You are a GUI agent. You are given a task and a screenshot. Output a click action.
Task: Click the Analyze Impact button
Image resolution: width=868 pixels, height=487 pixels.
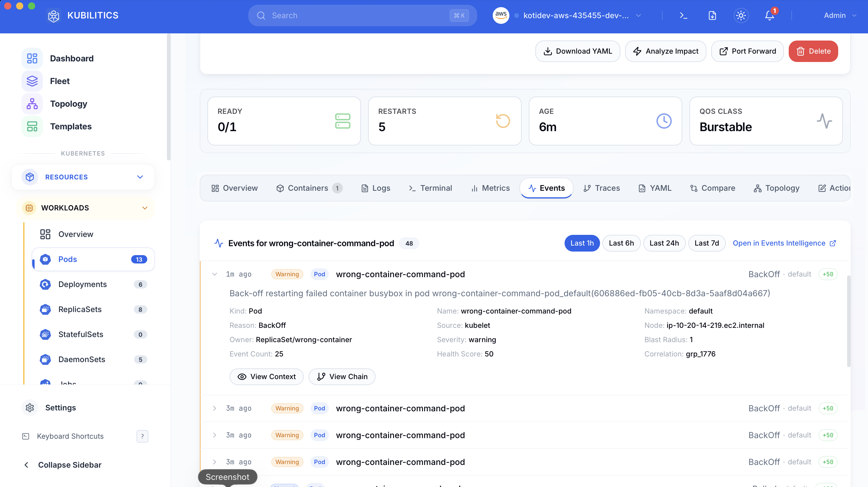(x=666, y=51)
